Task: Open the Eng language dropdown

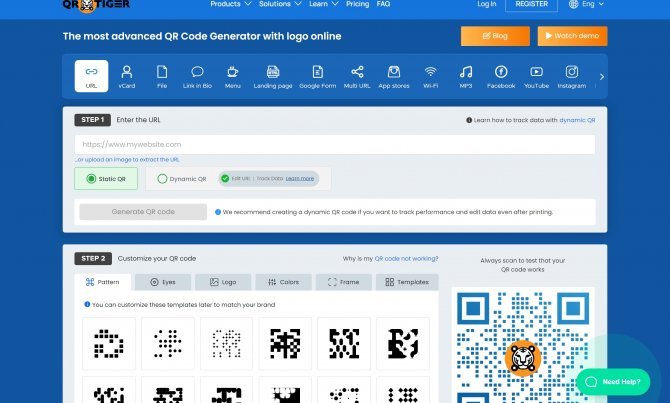Action: point(592,4)
